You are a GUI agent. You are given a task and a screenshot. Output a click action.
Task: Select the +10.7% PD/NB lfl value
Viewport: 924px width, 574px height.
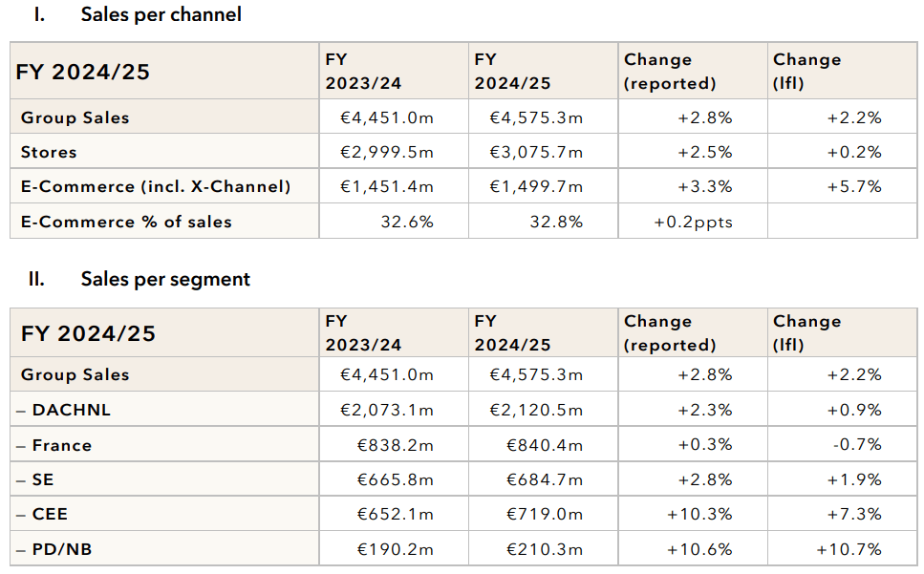pos(849,549)
